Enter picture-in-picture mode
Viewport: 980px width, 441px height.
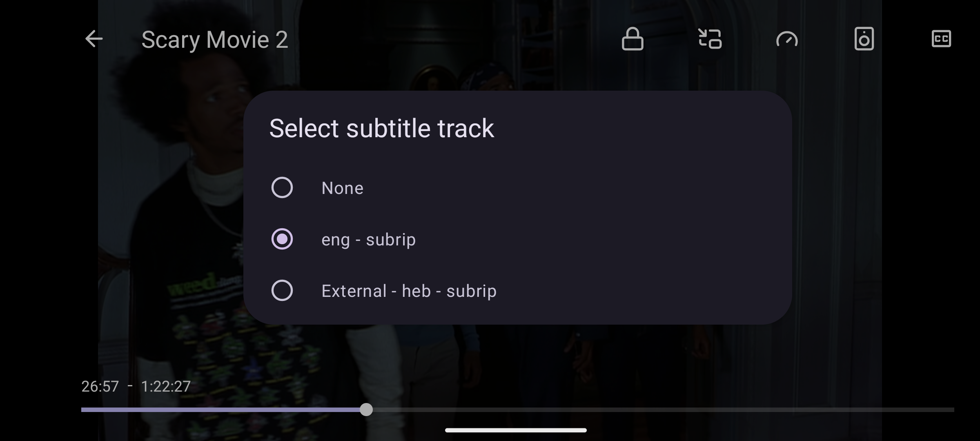point(710,39)
